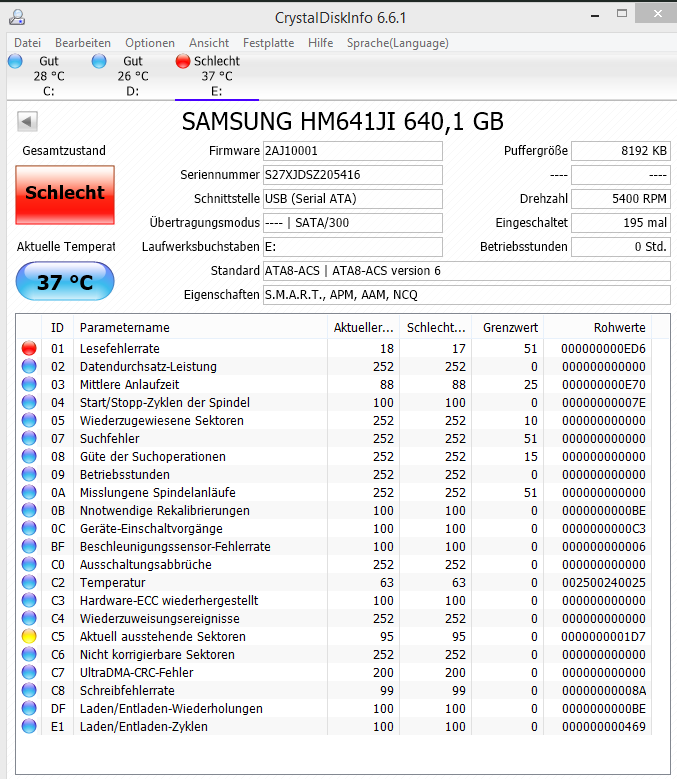Click the Übertragungsmodus field SATA/300
This screenshot has height=779, width=677.
pyautogui.click(x=353, y=223)
